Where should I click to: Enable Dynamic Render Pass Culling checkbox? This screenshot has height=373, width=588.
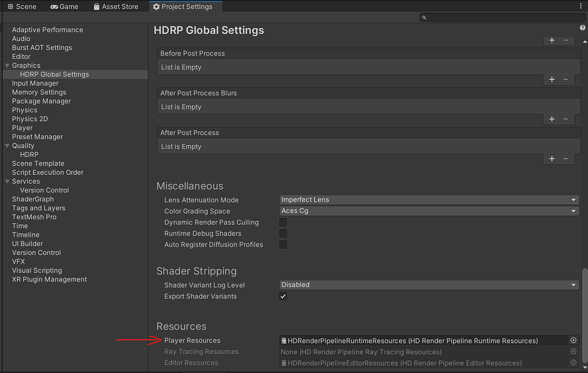[283, 222]
